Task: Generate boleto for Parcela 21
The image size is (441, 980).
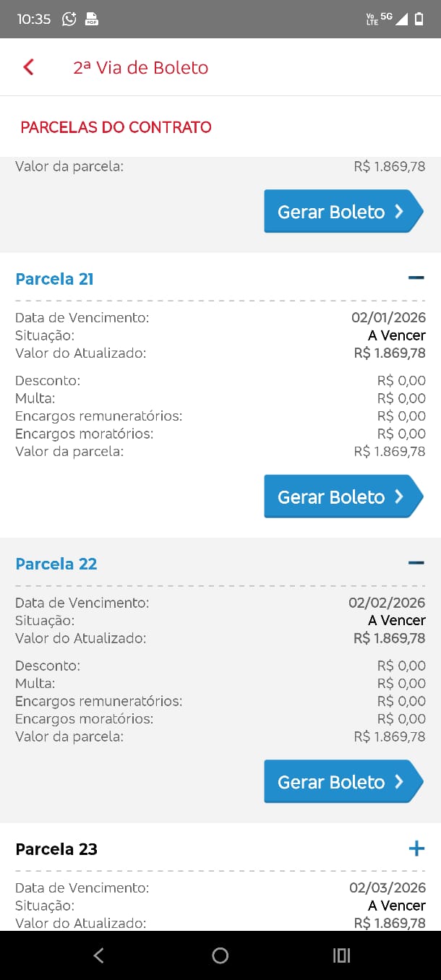Action: [342, 497]
